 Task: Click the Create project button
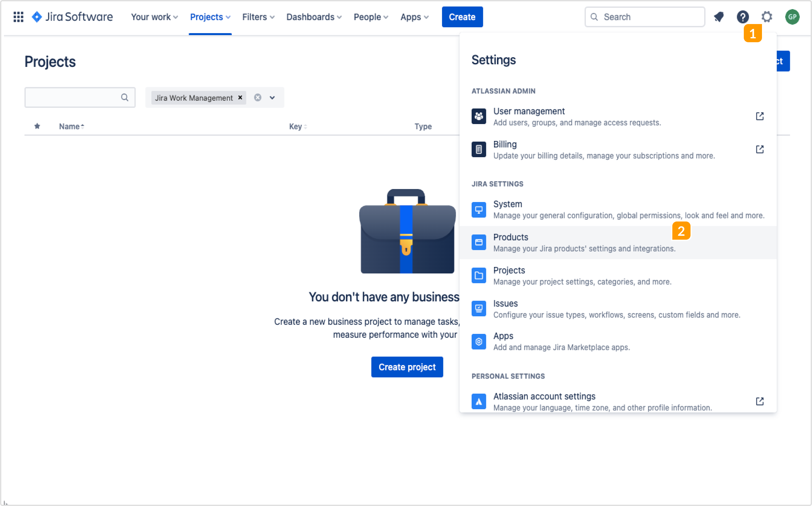point(407,367)
